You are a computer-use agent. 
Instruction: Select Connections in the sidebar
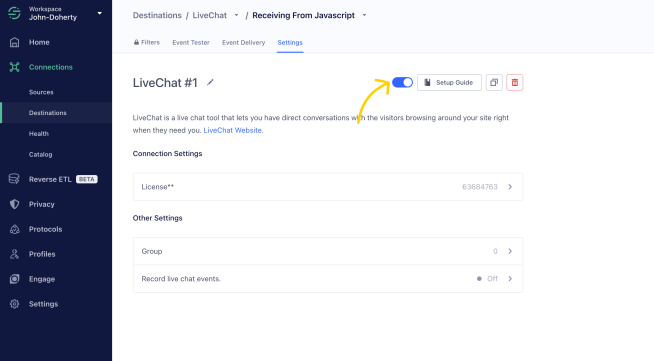pyautogui.click(x=50, y=67)
